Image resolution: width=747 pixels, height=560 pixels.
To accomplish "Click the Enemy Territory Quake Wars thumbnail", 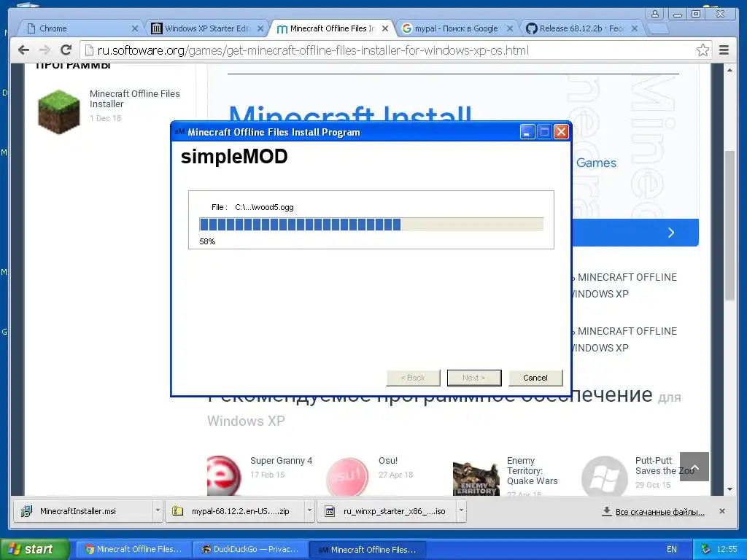I will pos(476,478).
